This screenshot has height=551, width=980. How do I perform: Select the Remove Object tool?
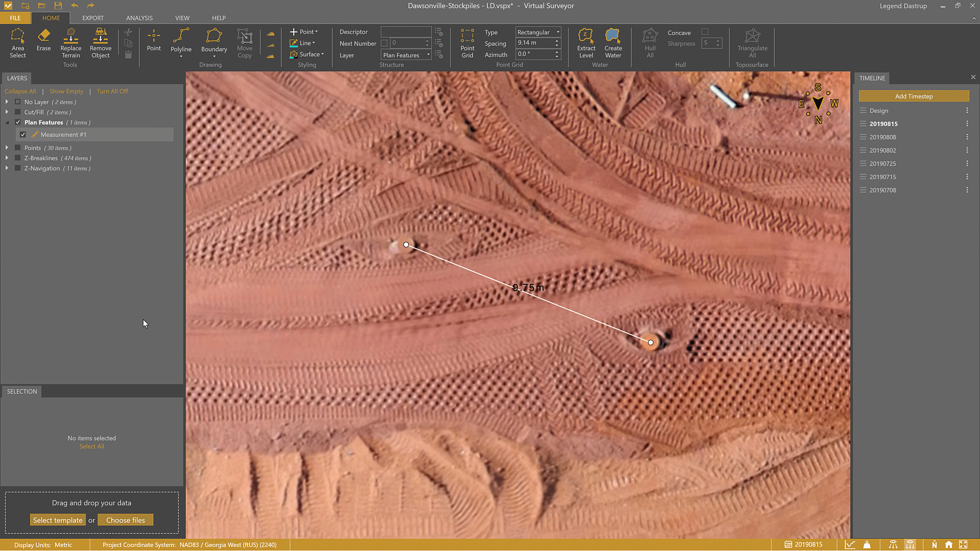100,43
